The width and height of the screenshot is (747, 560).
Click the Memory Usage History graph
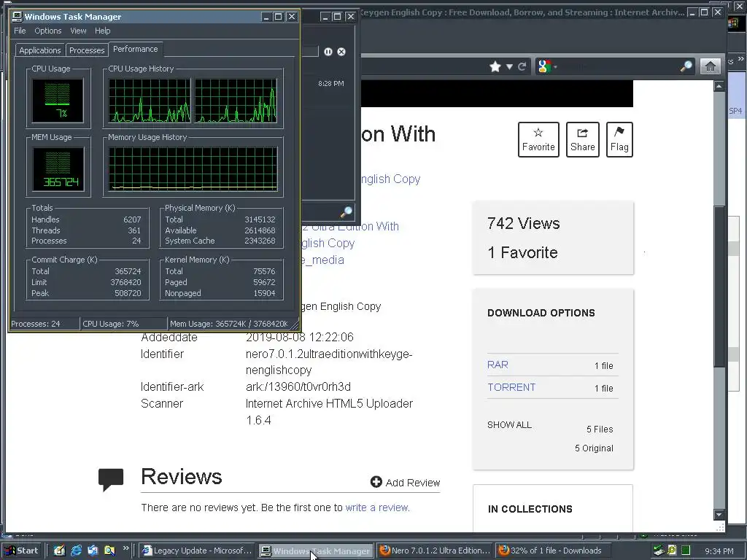tap(193, 169)
